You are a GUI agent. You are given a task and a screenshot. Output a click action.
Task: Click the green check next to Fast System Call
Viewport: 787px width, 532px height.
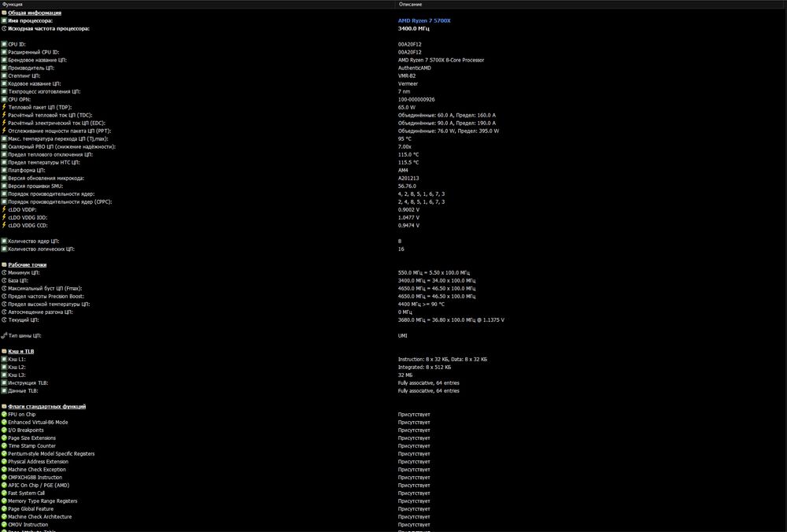pyautogui.click(x=4, y=493)
